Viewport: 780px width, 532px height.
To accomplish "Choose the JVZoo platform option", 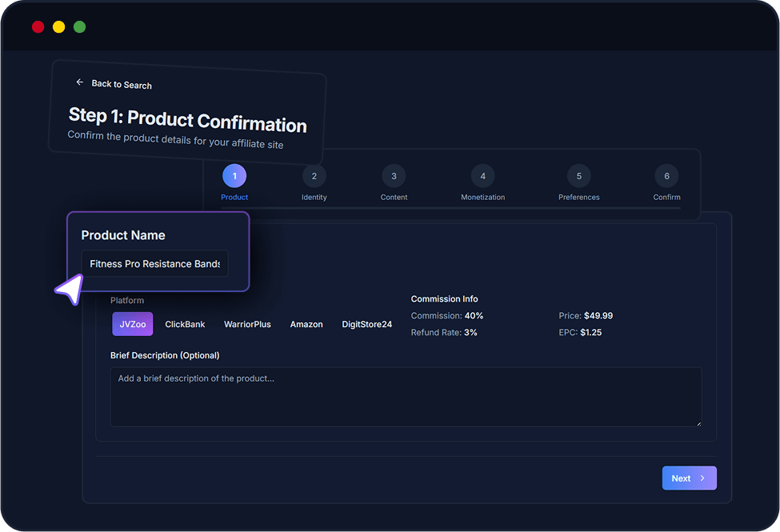I will (132, 324).
